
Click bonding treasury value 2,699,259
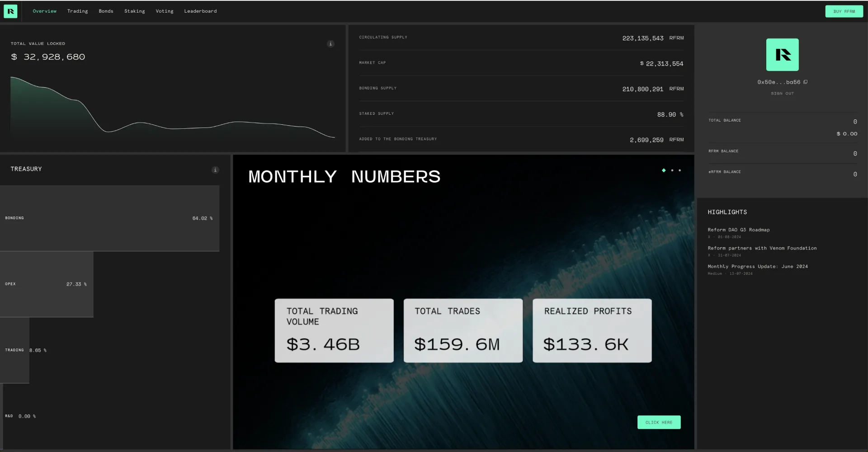click(x=646, y=140)
